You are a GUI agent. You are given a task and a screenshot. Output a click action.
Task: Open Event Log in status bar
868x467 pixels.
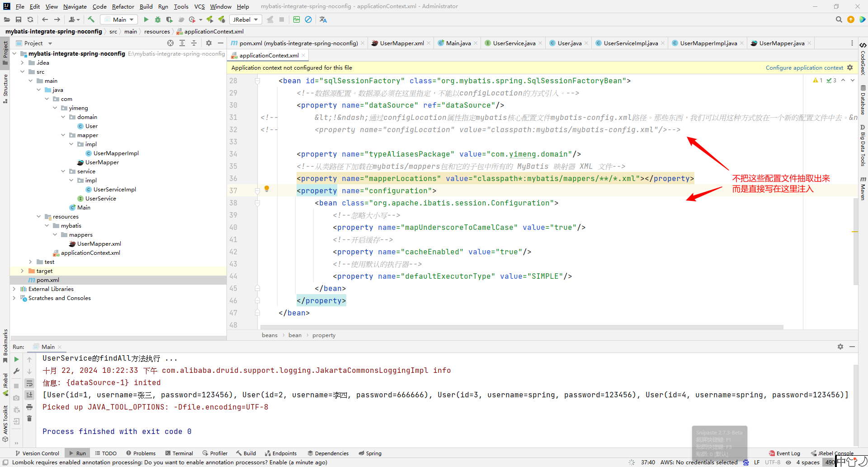point(784,453)
